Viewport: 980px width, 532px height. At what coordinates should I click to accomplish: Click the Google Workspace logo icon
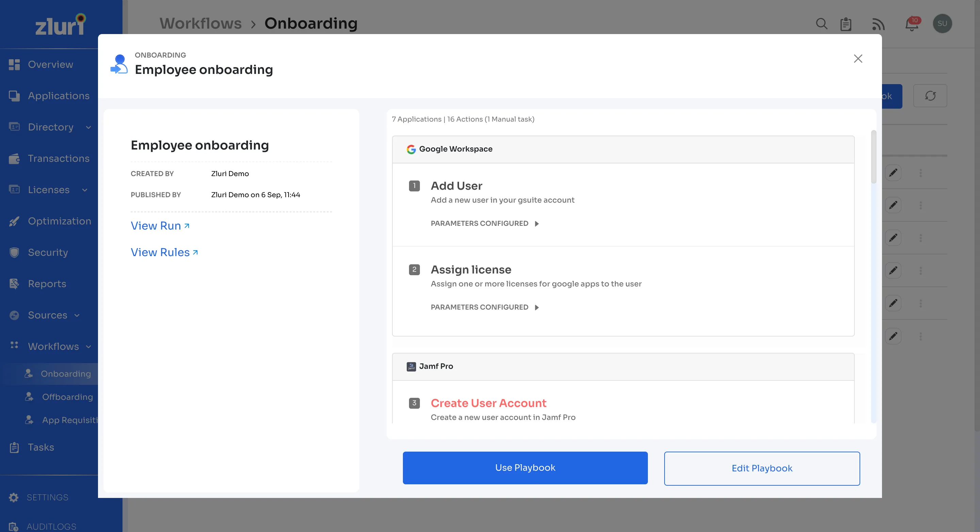411,149
